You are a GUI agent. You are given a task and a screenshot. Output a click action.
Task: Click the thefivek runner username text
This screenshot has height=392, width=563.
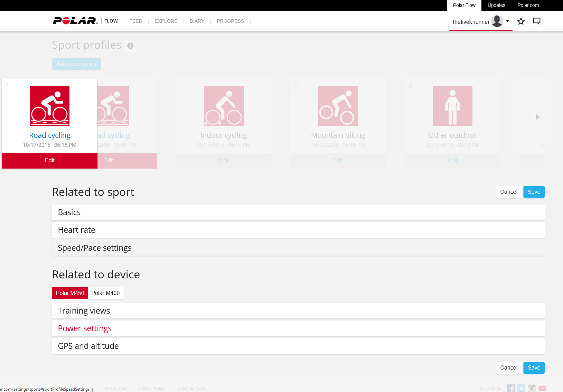point(471,22)
